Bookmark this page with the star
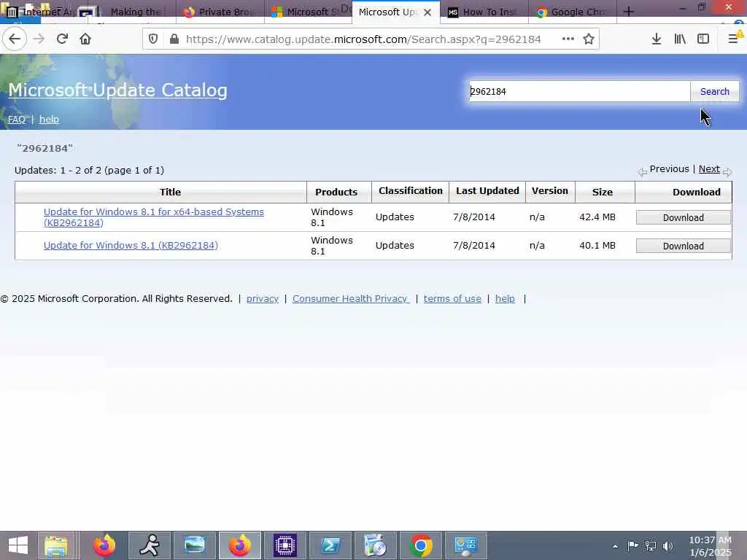This screenshot has width=747, height=560. pyautogui.click(x=589, y=39)
